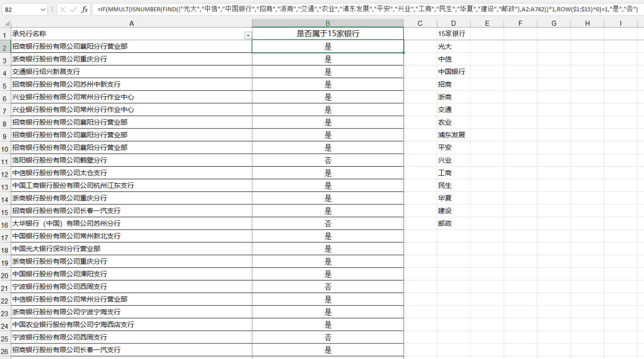Click into the Name Box showing B2

20,10
